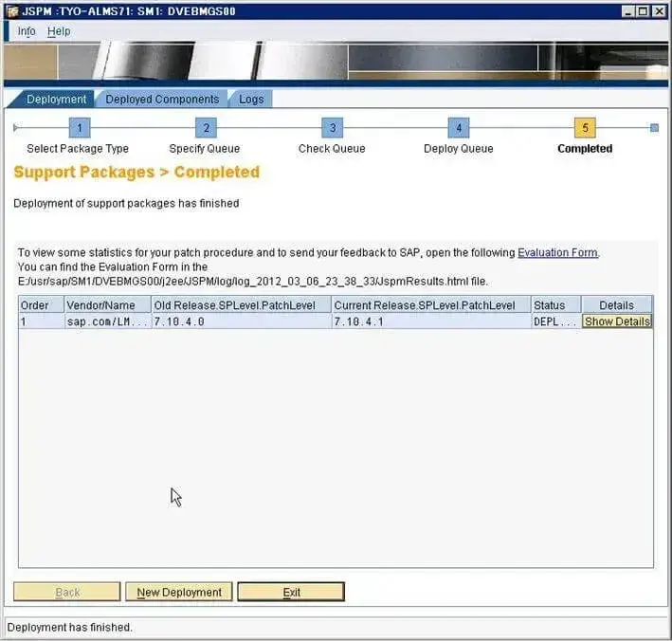Image resolution: width=672 pixels, height=641 pixels.
Task: Click step 5 Completed box
Action: (585, 128)
